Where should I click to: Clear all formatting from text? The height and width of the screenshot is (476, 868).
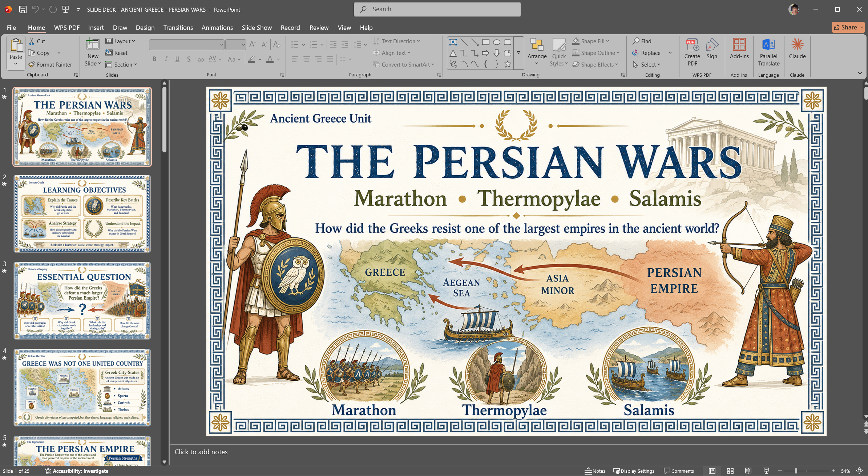pos(276,44)
